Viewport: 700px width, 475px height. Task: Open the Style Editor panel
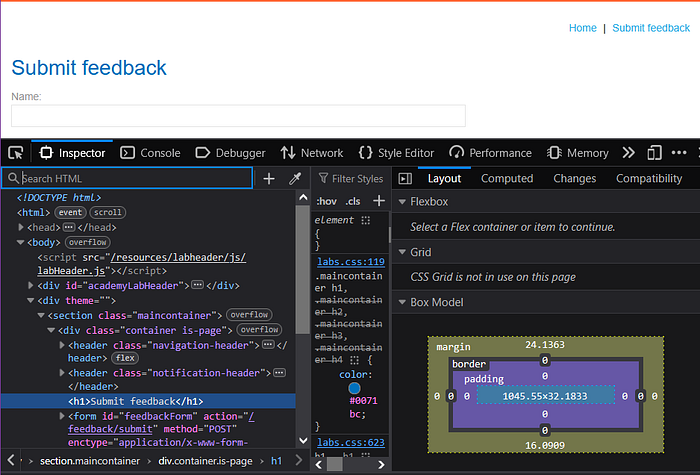point(396,153)
